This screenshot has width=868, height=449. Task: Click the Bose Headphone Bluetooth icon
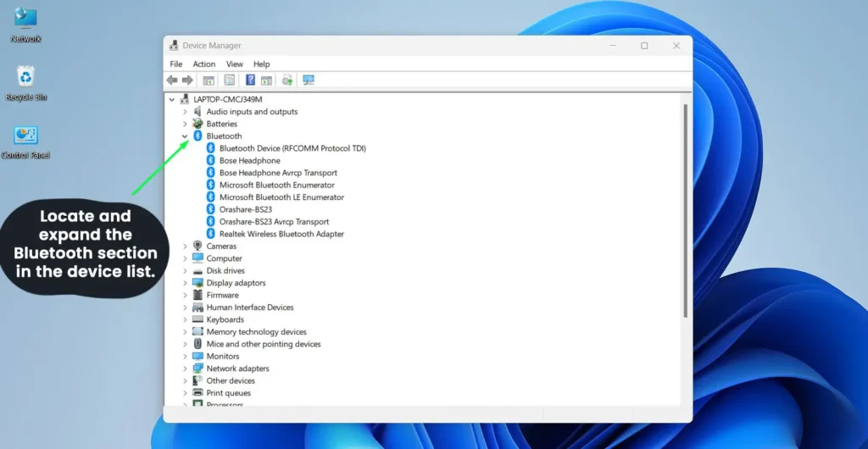coord(210,160)
